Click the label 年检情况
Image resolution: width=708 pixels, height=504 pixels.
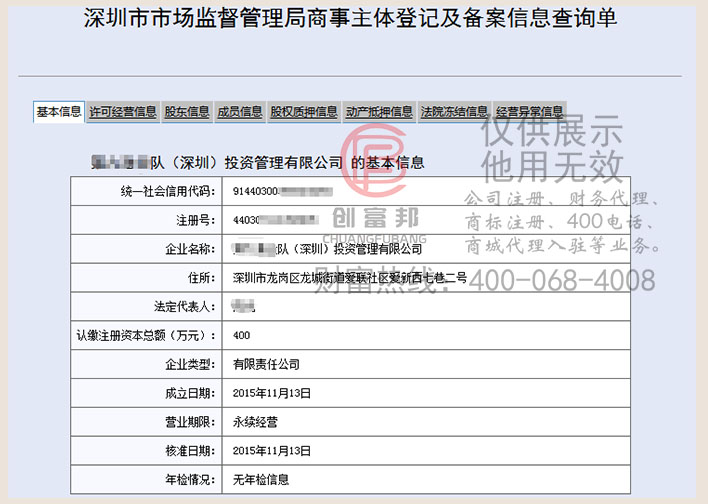[x=190, y=480]
